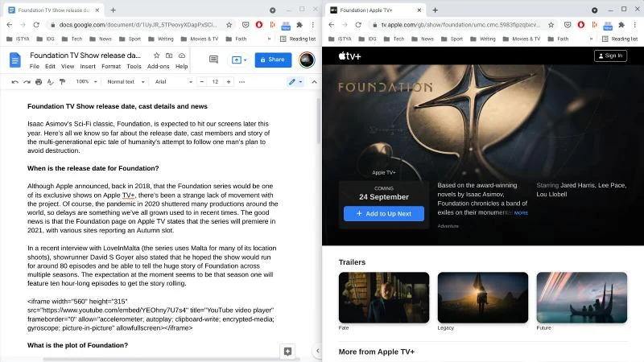Increase font size with plus button
Screen dimensions: 644x362
coord(229,82)
